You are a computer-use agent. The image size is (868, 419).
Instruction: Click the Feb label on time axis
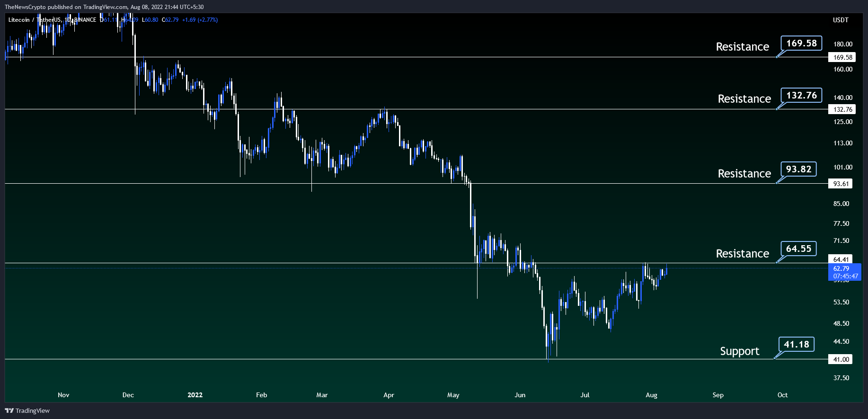coord(261,395)
